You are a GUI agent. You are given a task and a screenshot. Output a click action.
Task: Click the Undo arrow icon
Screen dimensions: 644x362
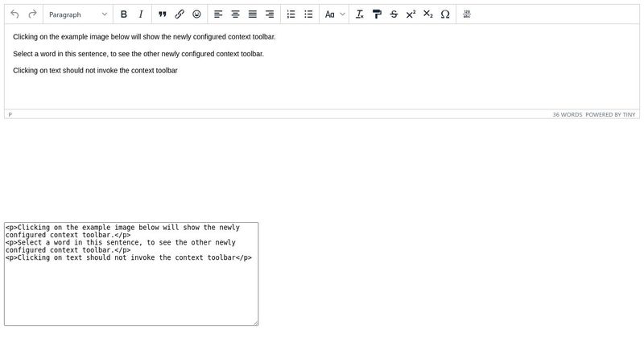coord(14,14)
